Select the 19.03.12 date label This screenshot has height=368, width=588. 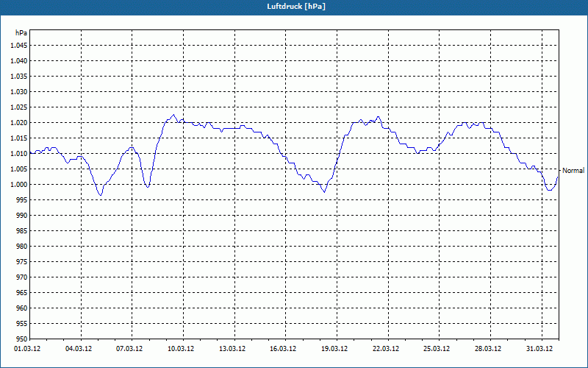coord(334,349)
